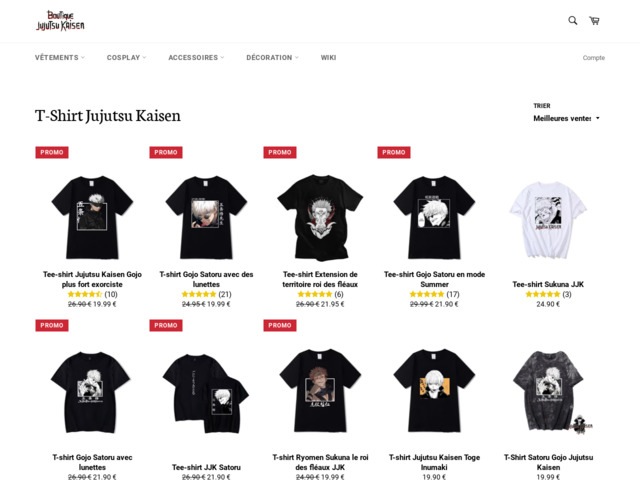
Task: Open Tee-shirt JJK Satoru product title
Action: 207,467
